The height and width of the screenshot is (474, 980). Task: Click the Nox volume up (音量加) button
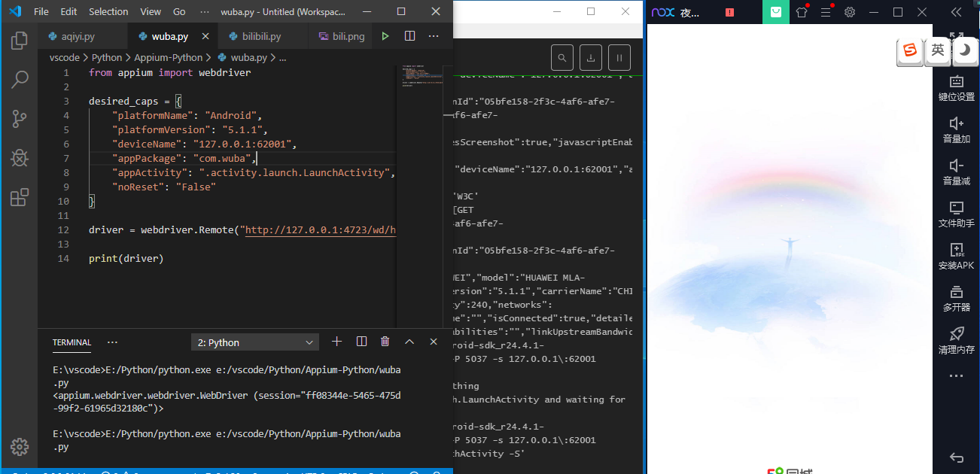957,129
